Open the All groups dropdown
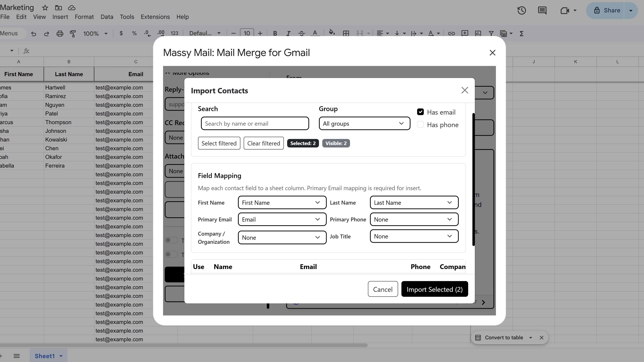Image resolution: width=644 pixels, height=362 pixels. 364,123
